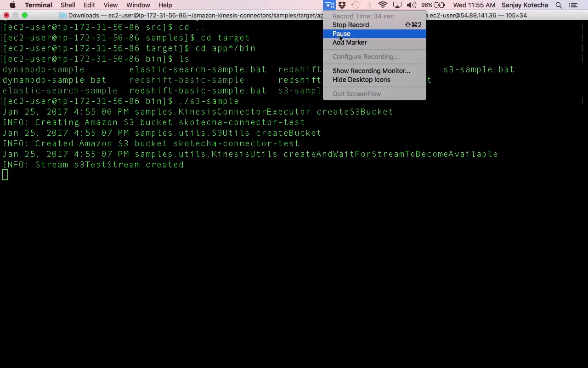Click the dynamodb-sample.bat file name
The image size is (588, 368).
(x=54, y=80)
